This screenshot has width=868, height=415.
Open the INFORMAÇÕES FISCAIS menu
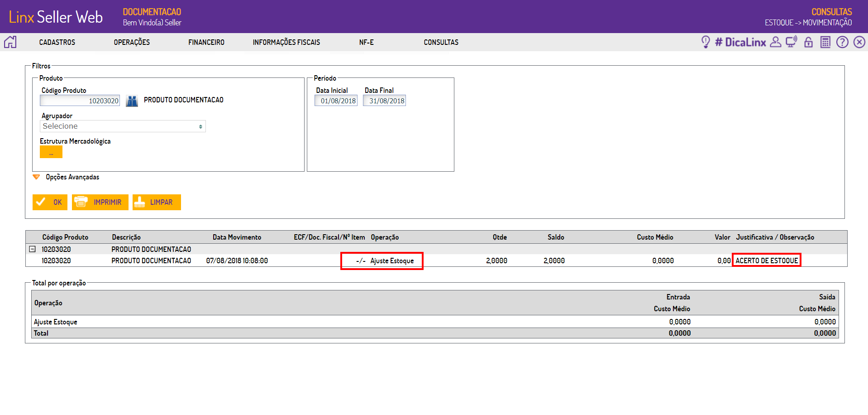point(286,42)
